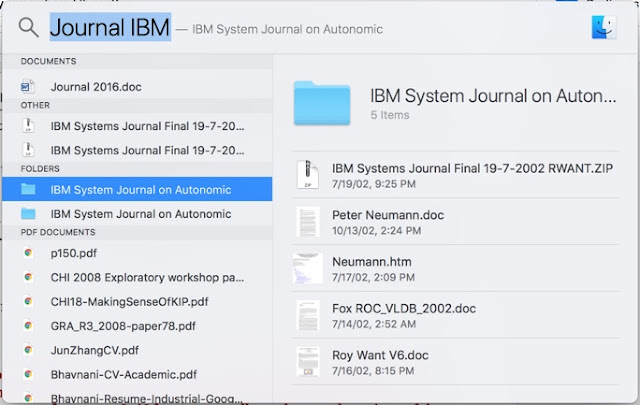The height and width of the screenshot is (405, 640).
Task: Click the zip icon of the second IBM Systems Journal Final result
Action: 28,150
